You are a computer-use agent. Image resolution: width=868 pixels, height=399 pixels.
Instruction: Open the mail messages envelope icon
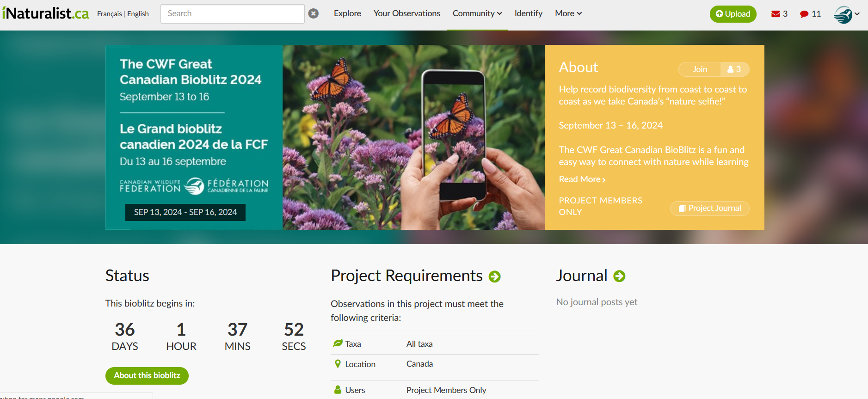[x=776, y=14]
